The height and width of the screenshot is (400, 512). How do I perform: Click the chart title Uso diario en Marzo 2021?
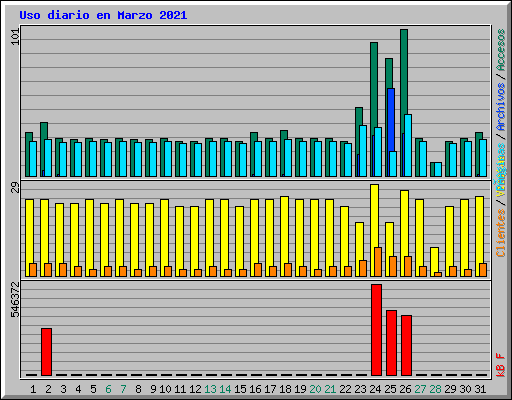(x=103, y=15)
